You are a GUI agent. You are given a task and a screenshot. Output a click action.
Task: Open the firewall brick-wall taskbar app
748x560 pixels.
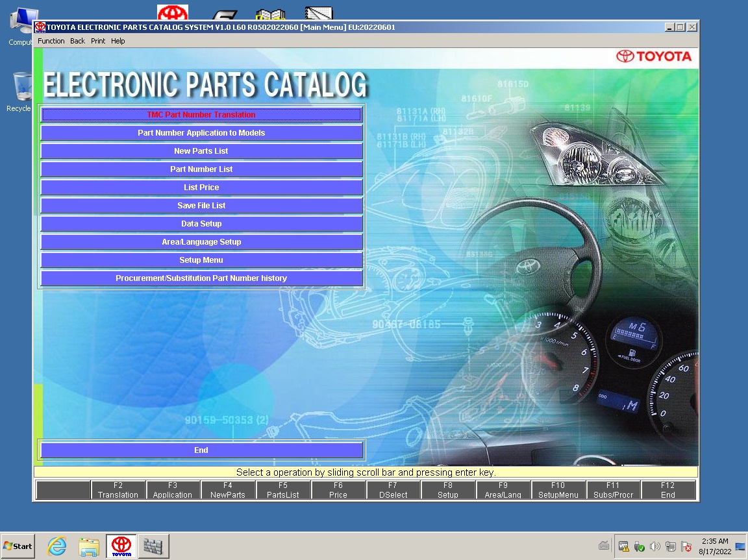(x=153, y=546)
